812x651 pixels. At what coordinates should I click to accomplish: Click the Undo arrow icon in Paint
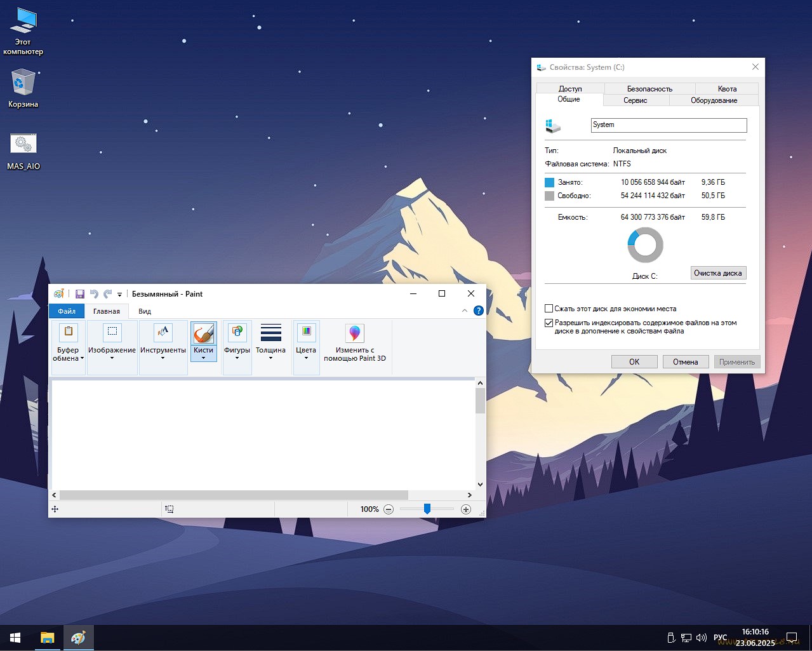coord(93,293)
